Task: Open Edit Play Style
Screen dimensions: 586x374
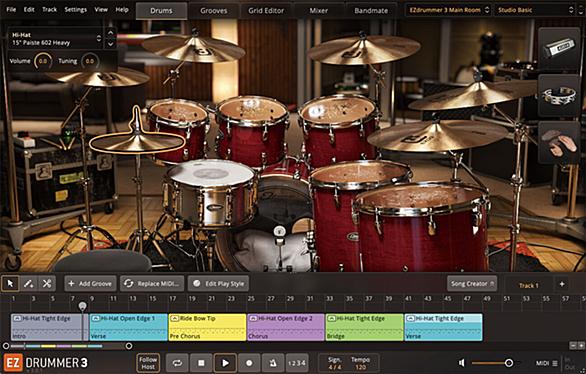Action: (219, 284)
